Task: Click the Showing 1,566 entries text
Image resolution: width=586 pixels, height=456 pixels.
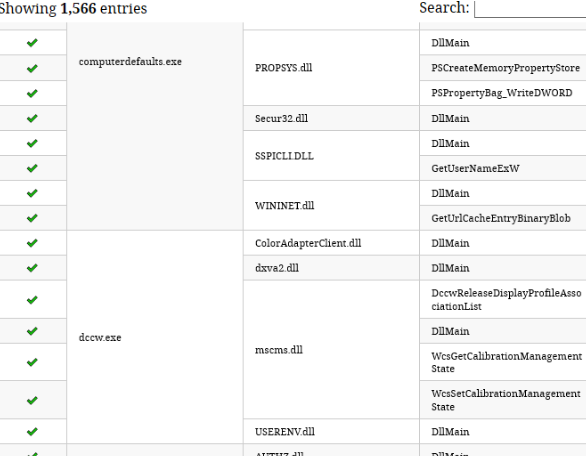Action: [73, 8]
